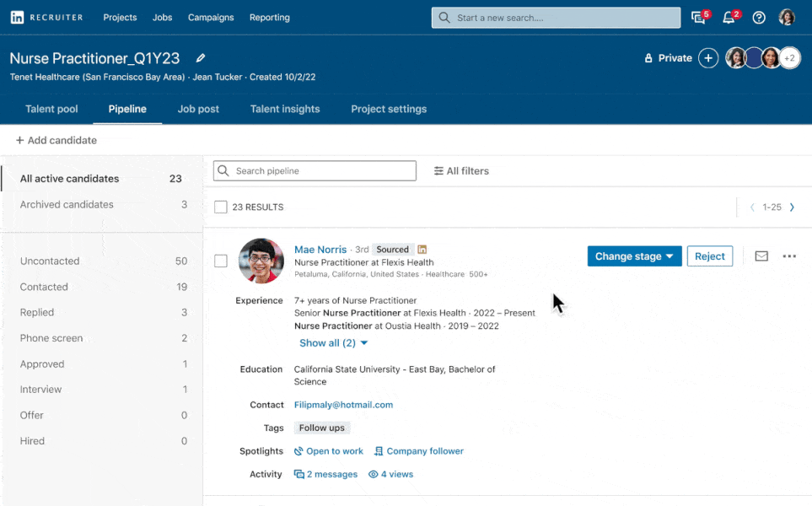The image size is (812, 506).
Task: Select Offer stage
Action: tap(104, 416)
